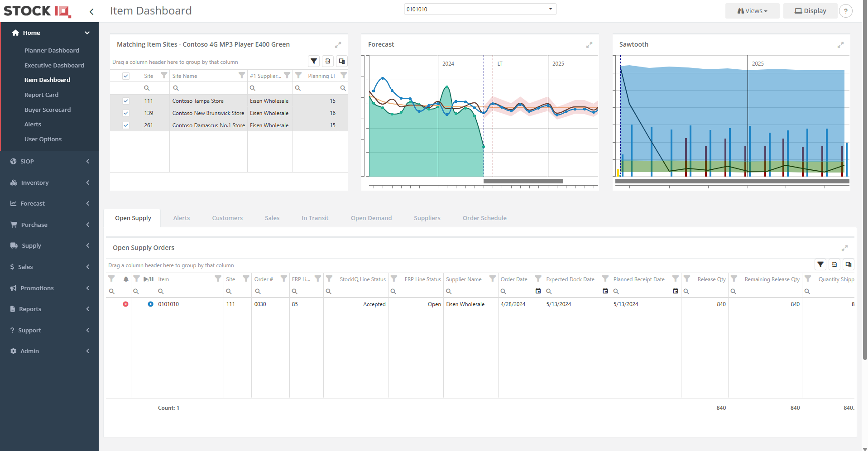Click the red cancel icon on order row
868x451 pixels.
(x=126, y=304)
